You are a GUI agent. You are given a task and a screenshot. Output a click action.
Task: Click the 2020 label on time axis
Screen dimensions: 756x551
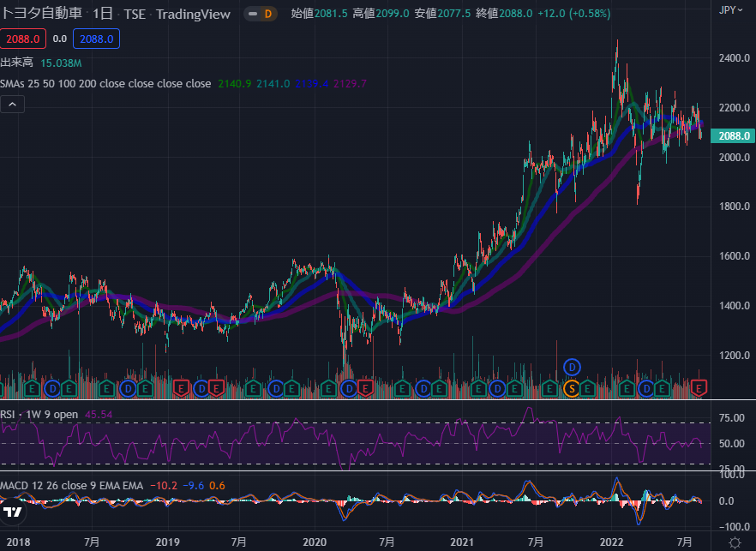tap(315, 542)
